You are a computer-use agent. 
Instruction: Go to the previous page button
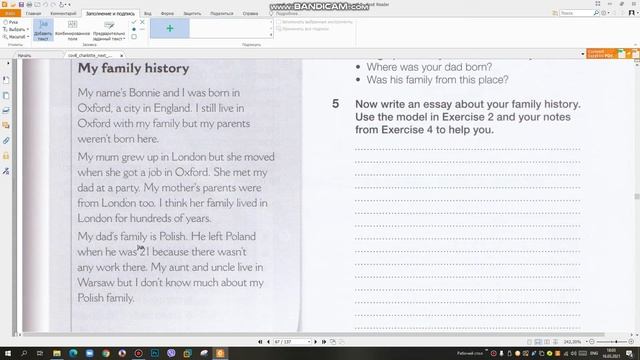click(268, 342)
